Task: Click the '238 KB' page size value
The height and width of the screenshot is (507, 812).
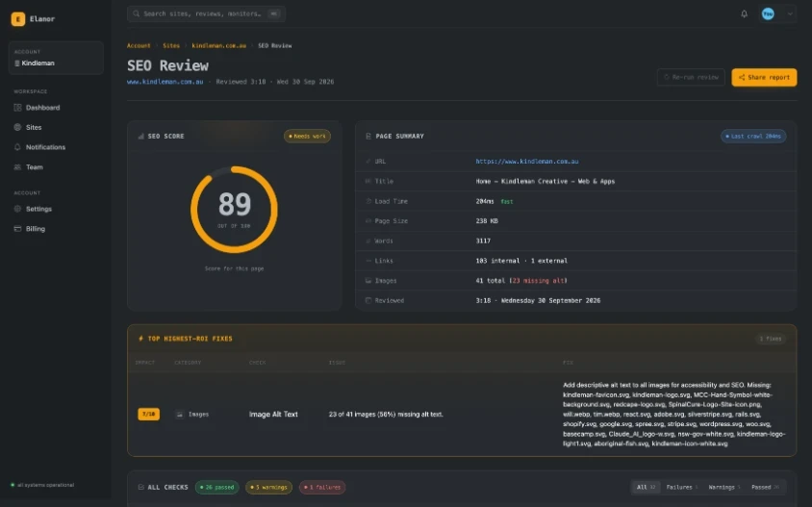Action: pyautogui.click(x=487, y=221)
